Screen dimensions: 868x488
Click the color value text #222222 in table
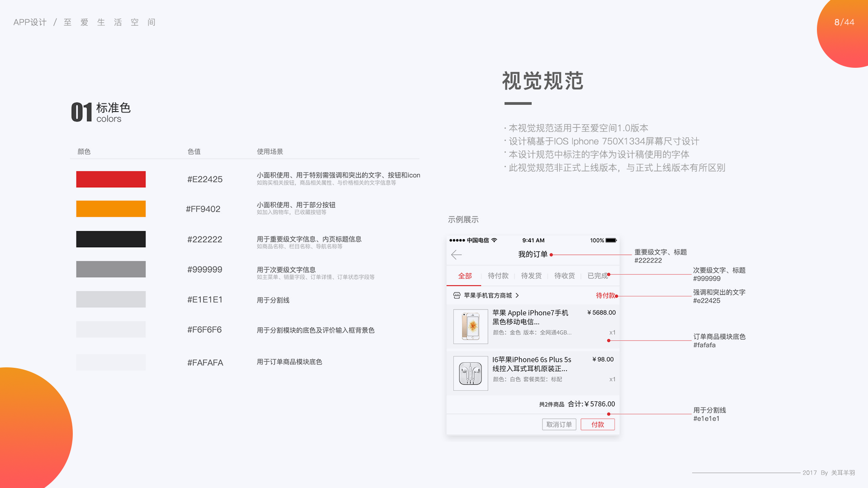pyautogui.click(x=205, y=239)
